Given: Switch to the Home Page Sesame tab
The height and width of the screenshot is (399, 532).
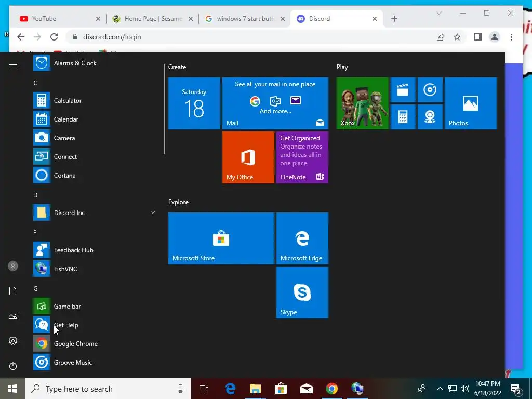Looking at the screenshot, I should pos(153,19).
